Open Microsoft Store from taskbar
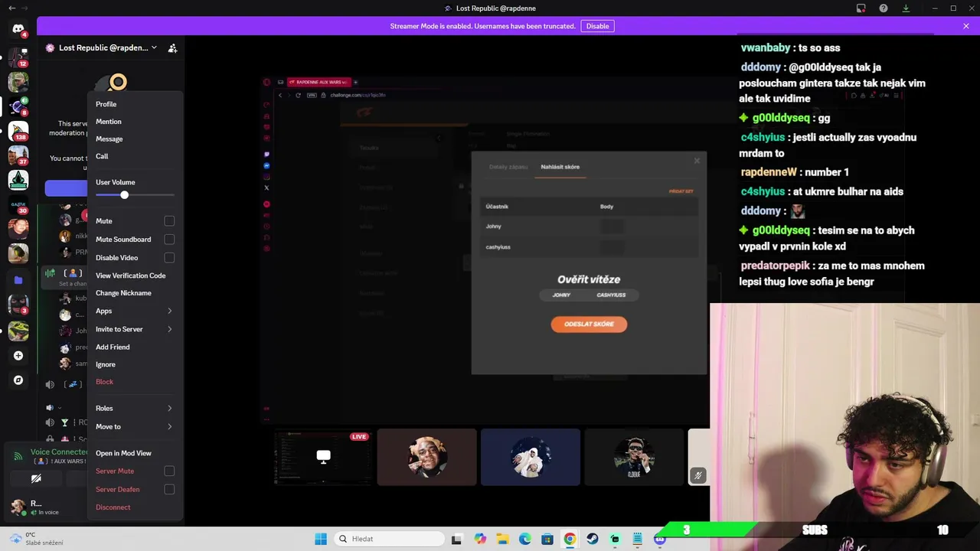 coord(547,539)
